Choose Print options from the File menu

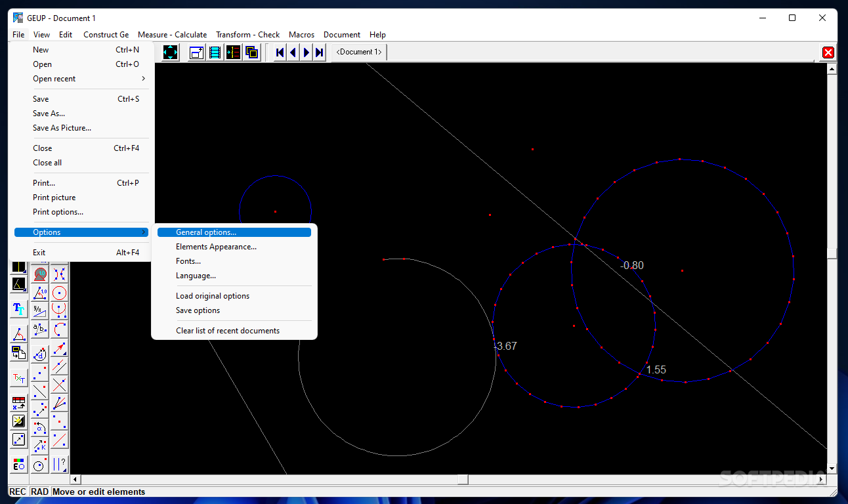tap(81, 212)
